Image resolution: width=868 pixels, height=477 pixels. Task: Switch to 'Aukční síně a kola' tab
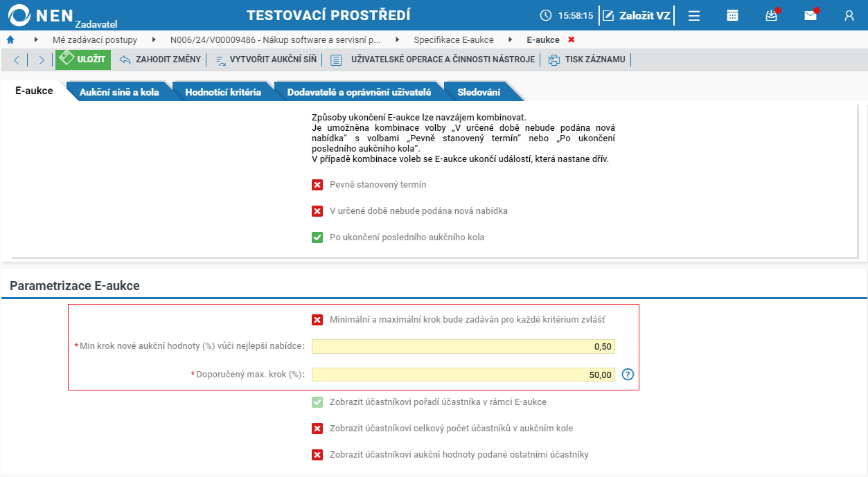click(119, 92)
